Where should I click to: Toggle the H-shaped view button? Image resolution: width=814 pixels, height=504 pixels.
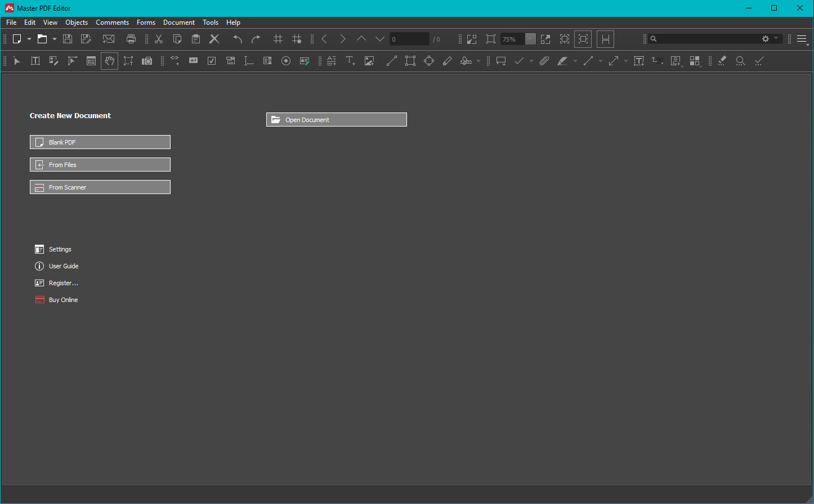[x=605, y=39]
